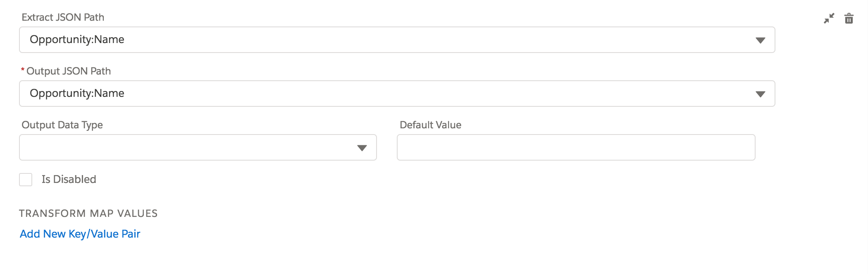The image size is (868, 274).
Task: Click the Transform Map Values heading
Action: 88,214
